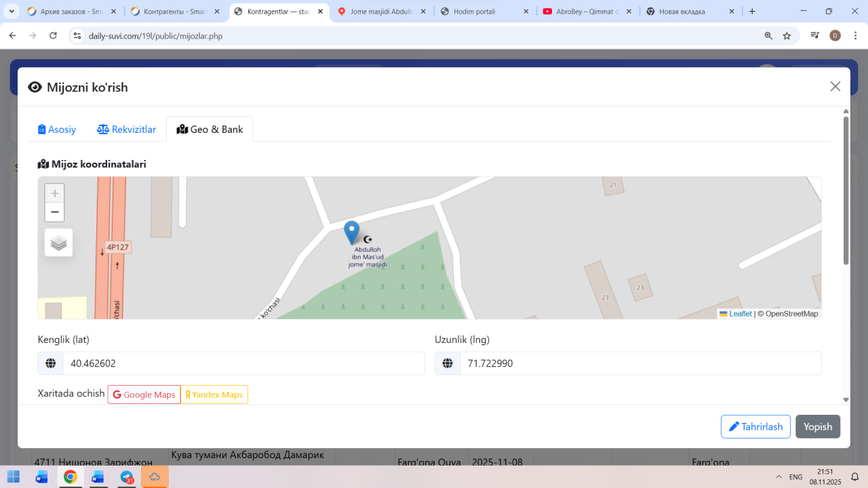Open the notifications bell in the taskbar

click(x=855, y=477)
